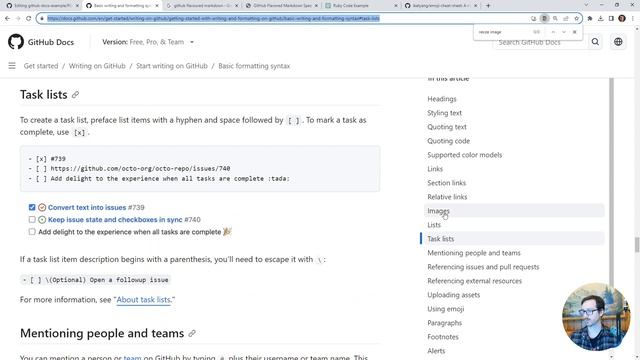This screenshot has height=360, width=640.
Task: Jump to Referencing issues and pull requests
Action: coord(483,267)
